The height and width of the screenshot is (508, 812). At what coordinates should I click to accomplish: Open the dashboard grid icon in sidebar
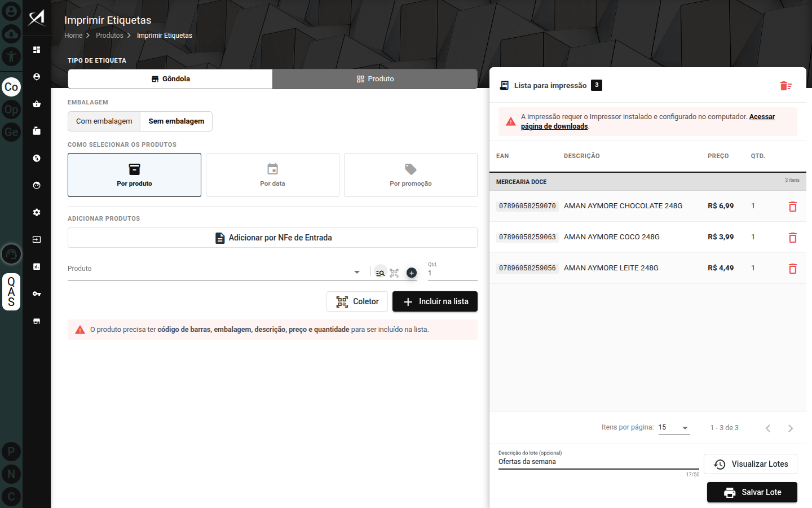(37, 50)
